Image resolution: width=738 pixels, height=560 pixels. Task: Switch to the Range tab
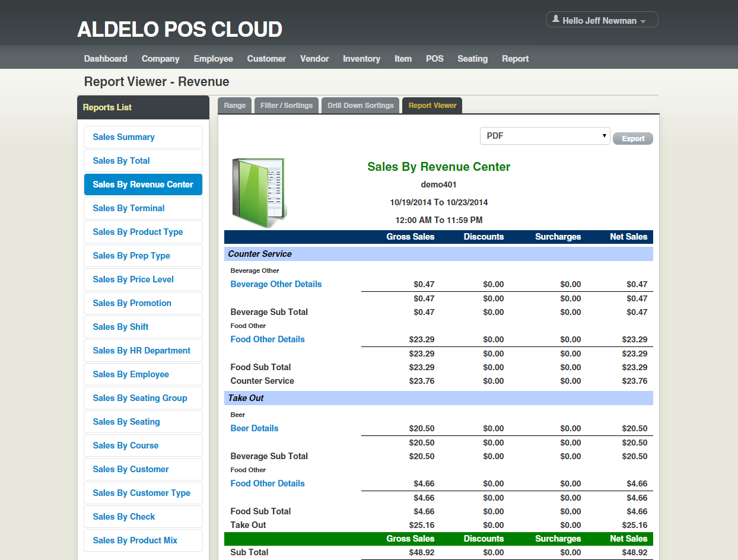point(235,106)
